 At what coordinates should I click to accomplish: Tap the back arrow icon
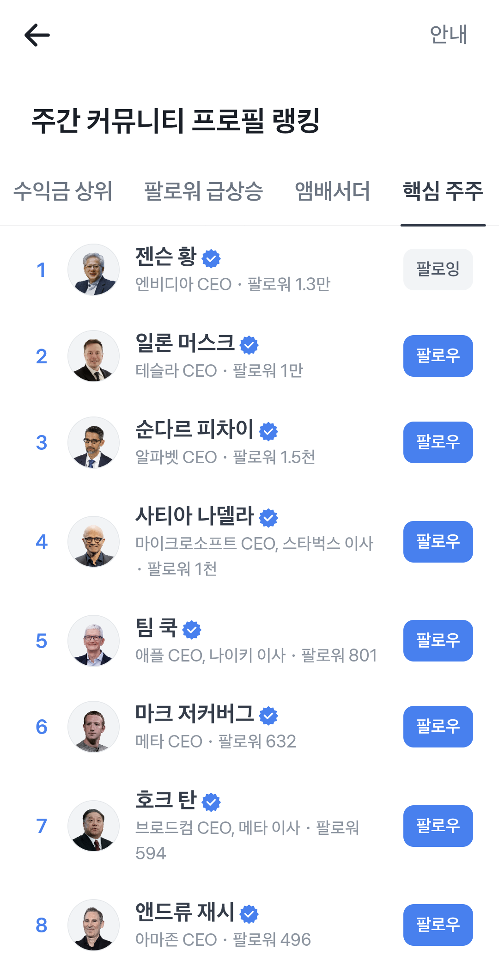(37, 35)
